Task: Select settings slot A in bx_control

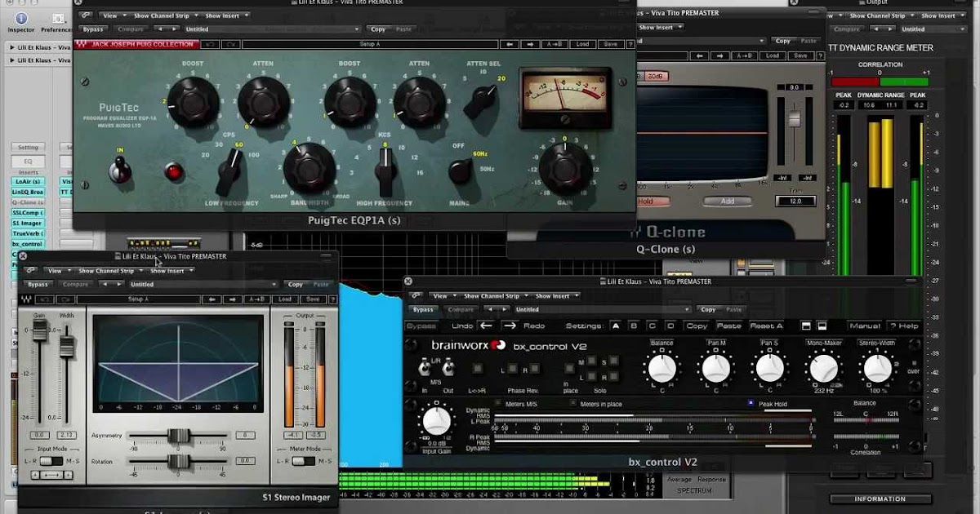Action: 616,326
